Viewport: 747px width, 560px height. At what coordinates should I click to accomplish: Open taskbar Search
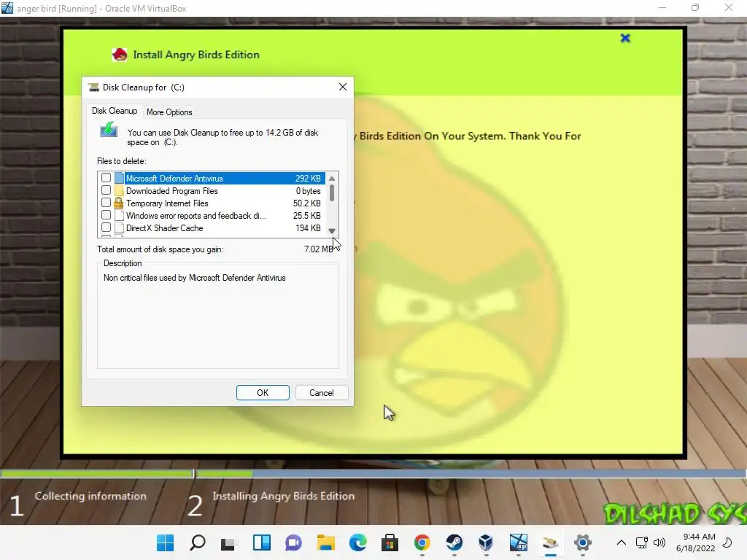pyautogui.click(x=197, y=542)
